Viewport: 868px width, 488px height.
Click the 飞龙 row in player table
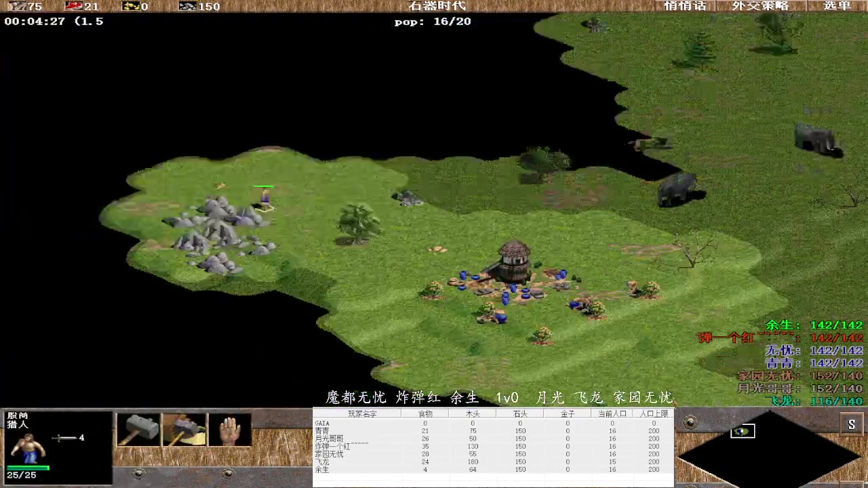(493, 462)
